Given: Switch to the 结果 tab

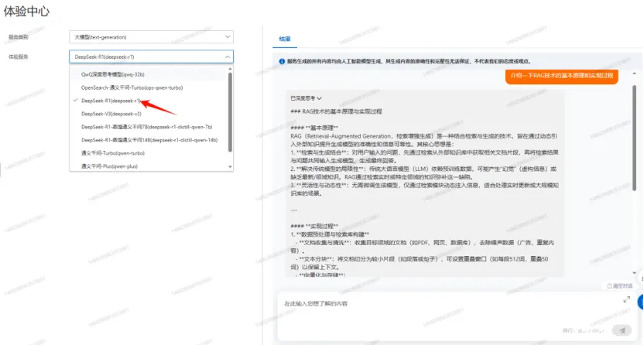Looking at the screenshot, I should (x=285, y=39).
